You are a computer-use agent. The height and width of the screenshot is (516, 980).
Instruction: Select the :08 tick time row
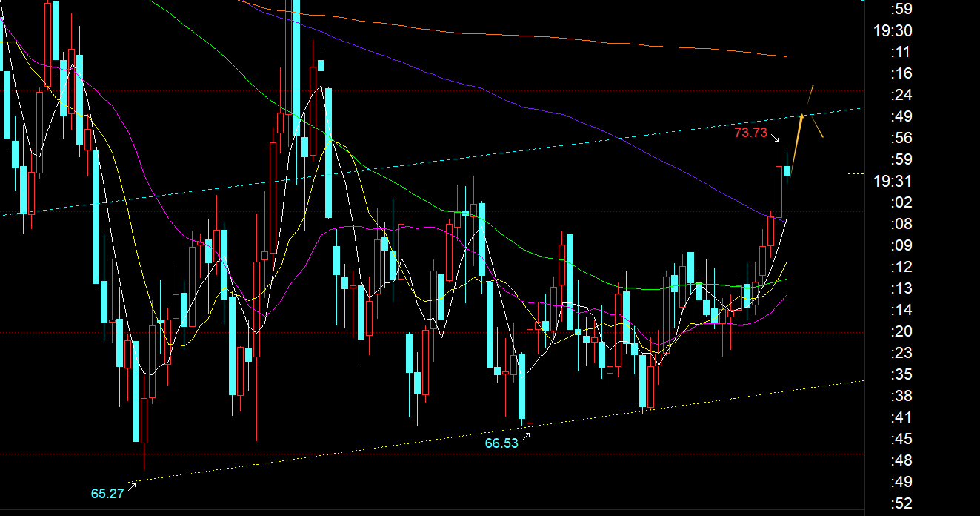click(901, 224)
